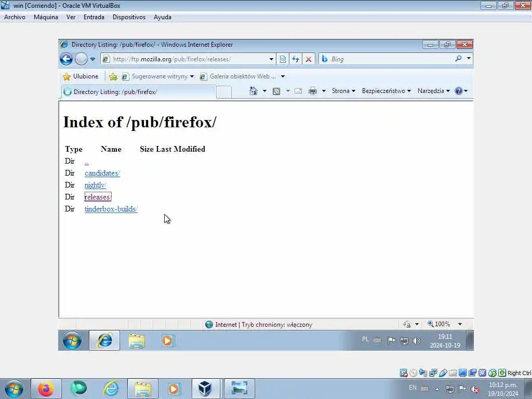Open the VirtualBox Archivo menu
This screenshot has height=399, width=532.
[15, 17]
